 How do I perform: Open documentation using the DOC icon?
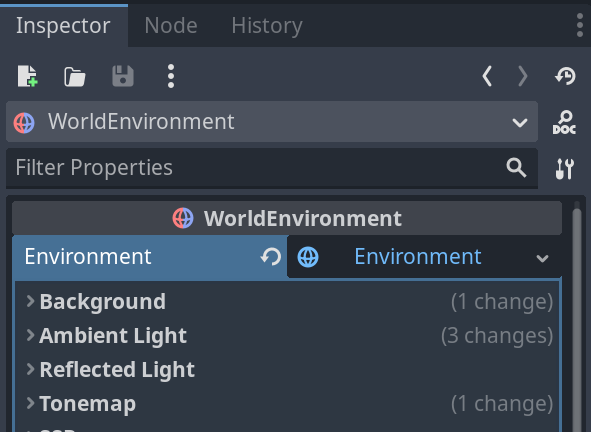(x=564, y=122)
